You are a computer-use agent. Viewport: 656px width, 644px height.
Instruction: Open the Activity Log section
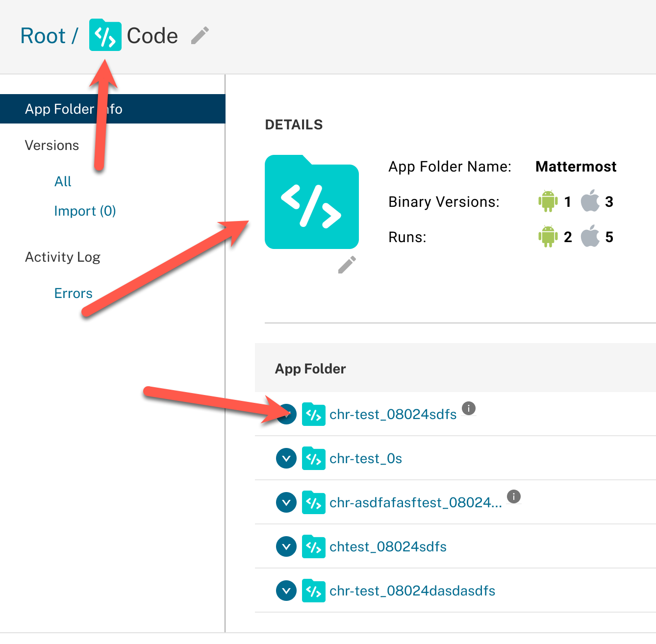(63, 257)
